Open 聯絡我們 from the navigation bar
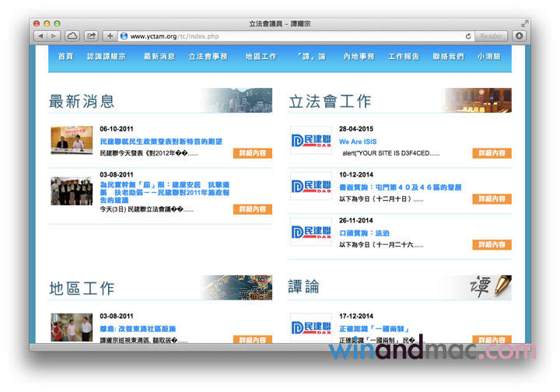This screenshot has height=392, width=560. pyautogui.click(x=448, y=57)
